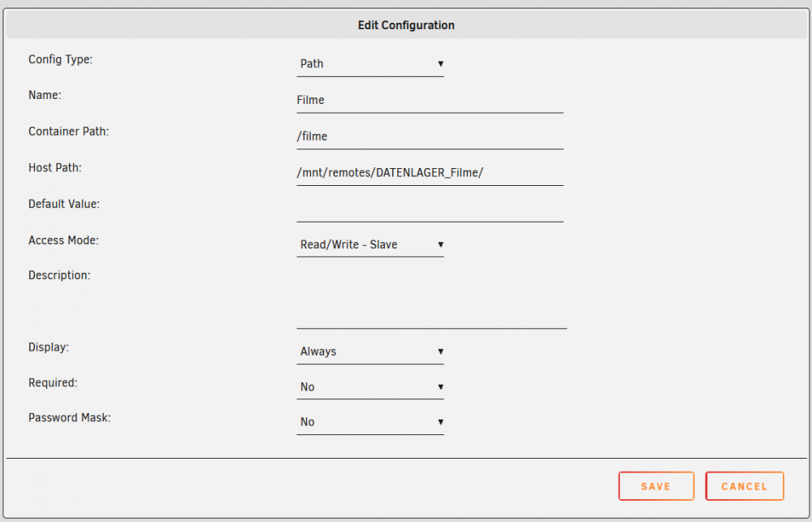Open the Access Mode dropdown
Image resolution: width=812 pixels, height=522 pixels.
tap(369, 244)
